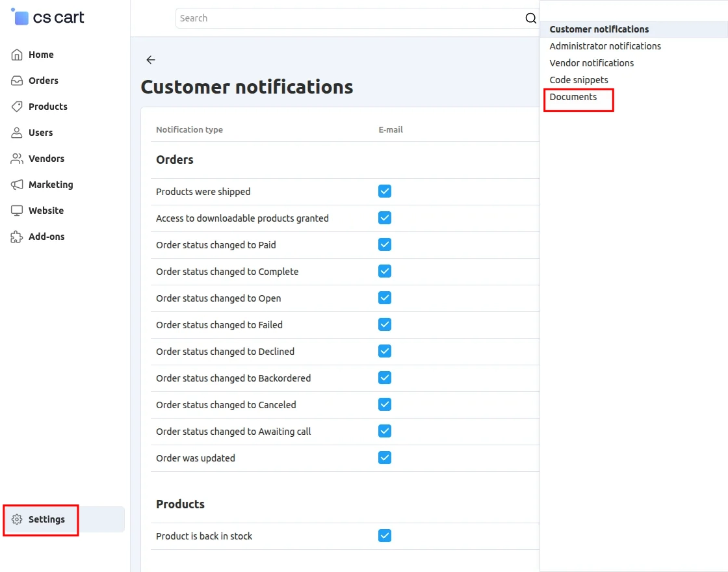Switch to Administrator notifications

tap(605, 45)
